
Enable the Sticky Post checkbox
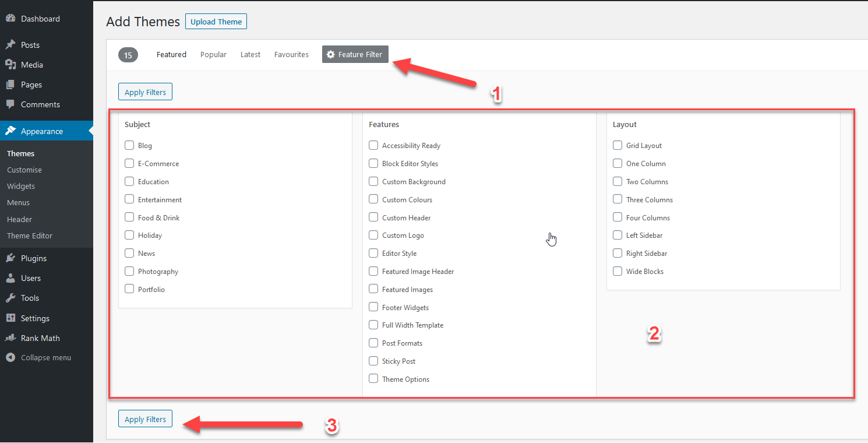373,361
